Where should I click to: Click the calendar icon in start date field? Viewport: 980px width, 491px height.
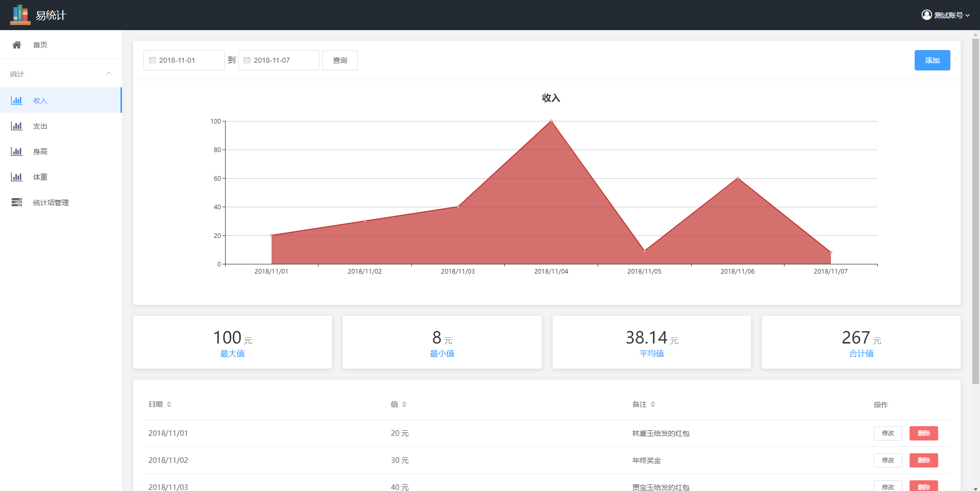[152, 60]
